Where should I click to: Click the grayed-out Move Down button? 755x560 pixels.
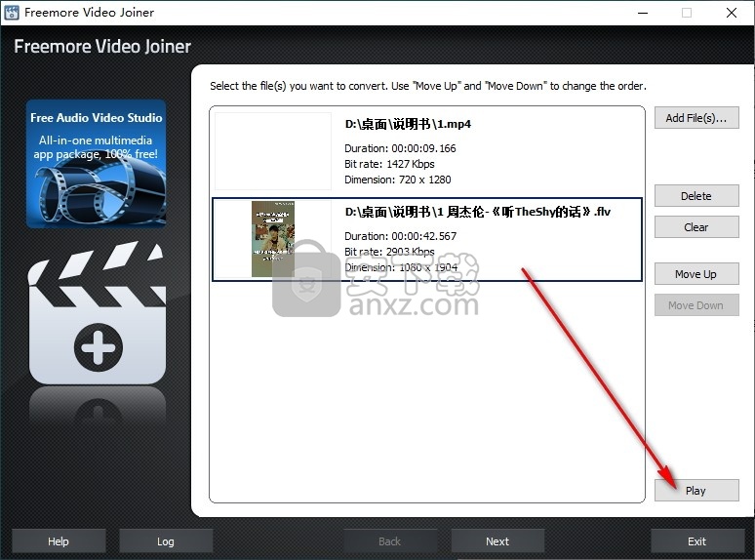click(696, 305)
